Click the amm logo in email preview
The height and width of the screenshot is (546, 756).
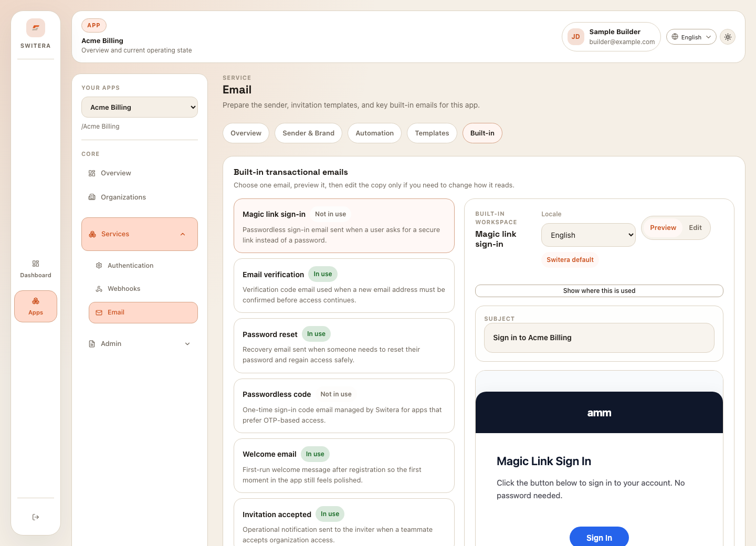(x=599, y=413)
